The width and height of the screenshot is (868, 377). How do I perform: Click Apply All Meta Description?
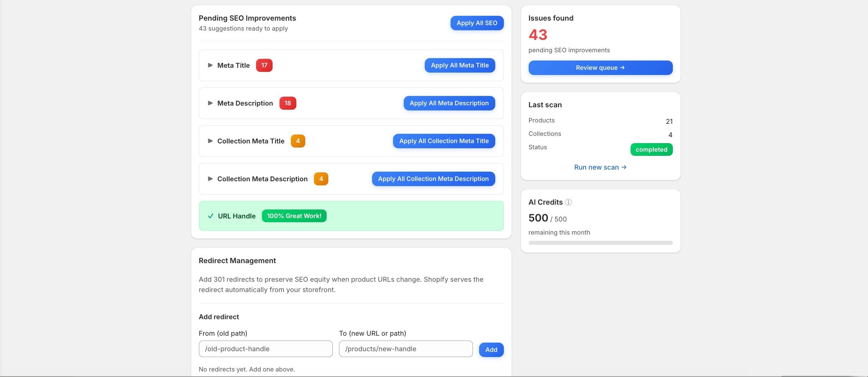pyautogui.click(x=449, y=103)
